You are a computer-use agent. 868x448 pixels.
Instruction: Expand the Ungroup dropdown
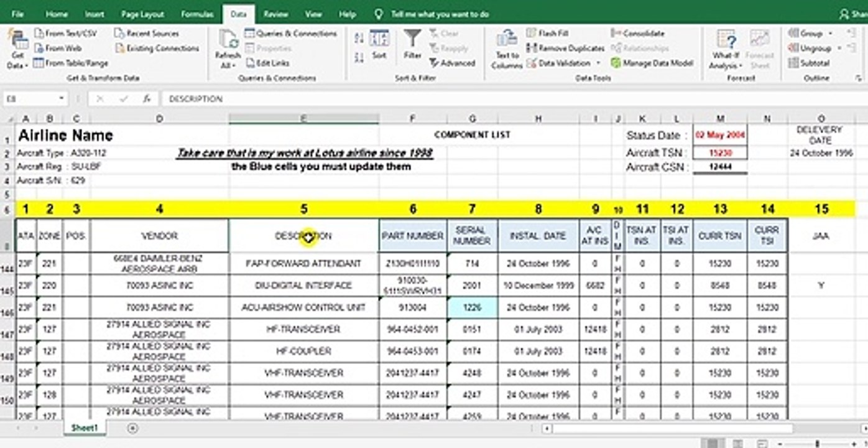839,48
